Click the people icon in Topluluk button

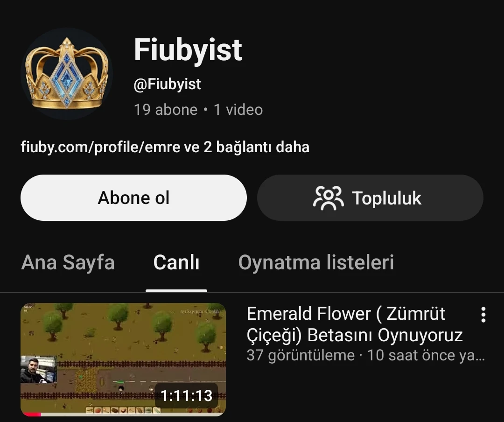click(328, 198)
